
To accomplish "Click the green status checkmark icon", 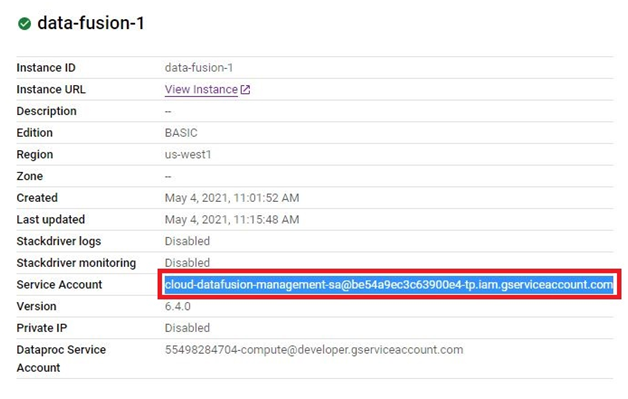I will click(x=24, y=24).
